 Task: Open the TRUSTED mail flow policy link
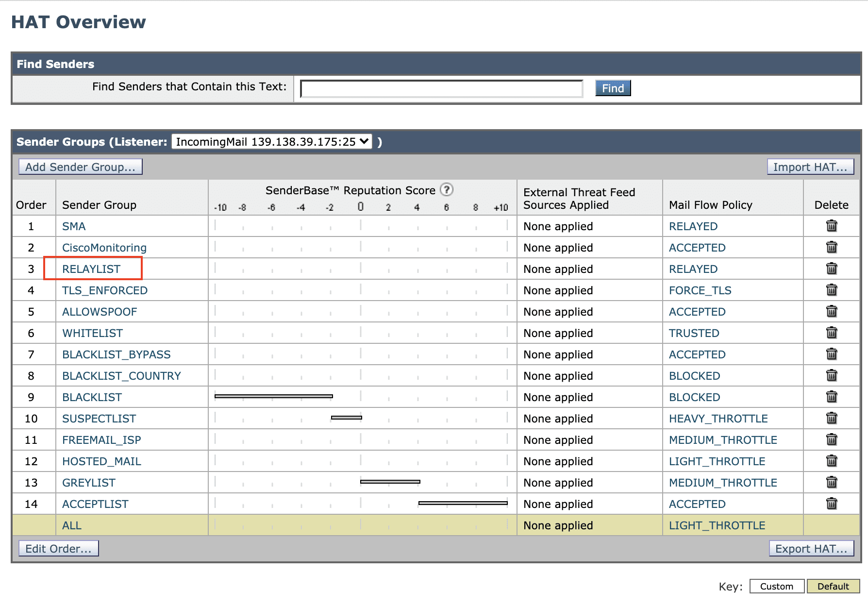pyautogui.click(x=694, y=333)
